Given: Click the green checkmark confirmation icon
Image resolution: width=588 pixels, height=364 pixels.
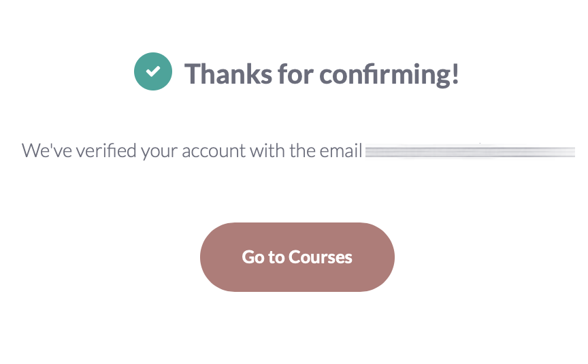Looking at the screenshot, I should (x=153, y=71).
